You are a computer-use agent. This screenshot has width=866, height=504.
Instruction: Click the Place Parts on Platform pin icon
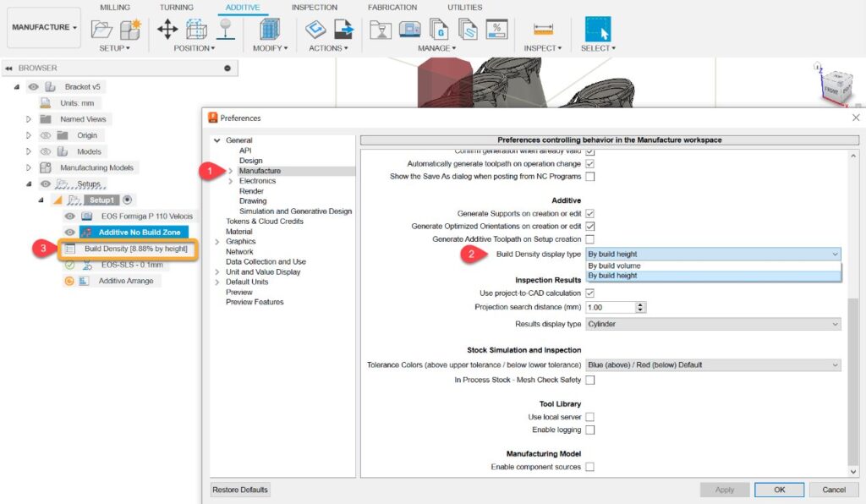[225, 29]
